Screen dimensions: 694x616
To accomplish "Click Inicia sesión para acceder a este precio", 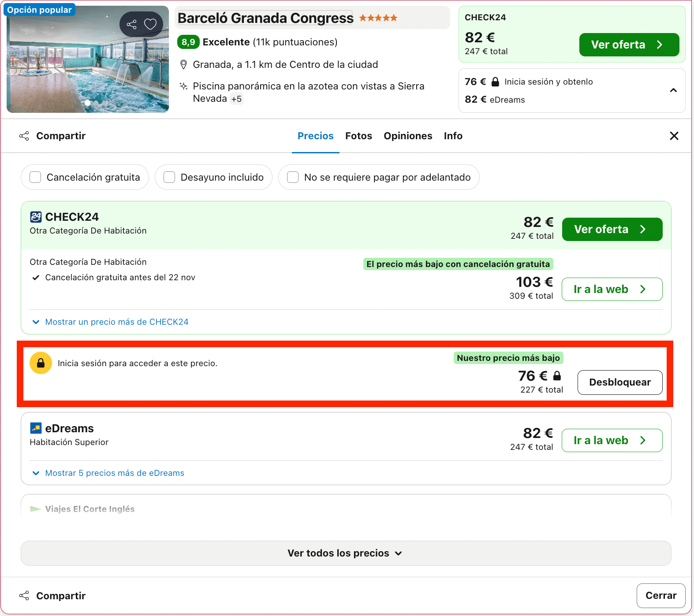I will click(138, 364).
